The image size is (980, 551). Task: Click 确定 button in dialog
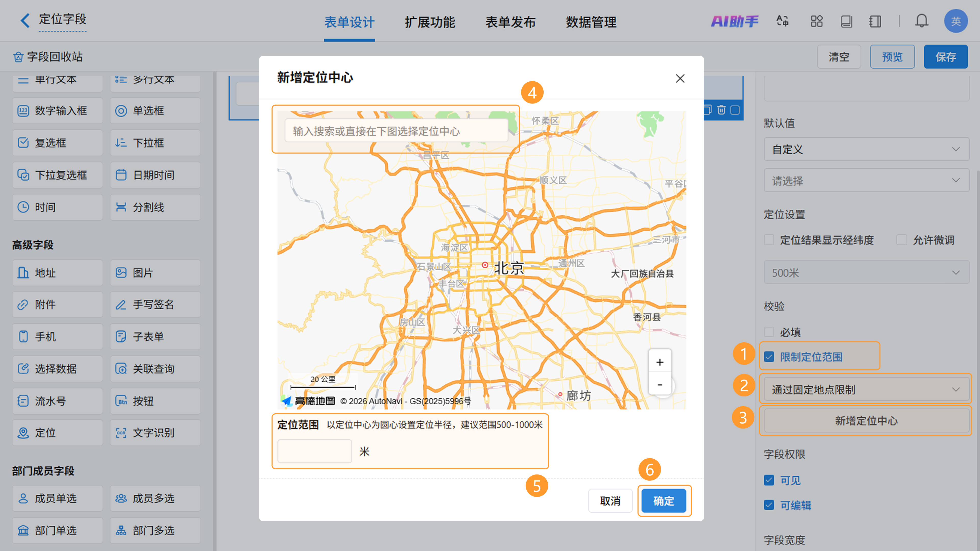click(664, 501)
